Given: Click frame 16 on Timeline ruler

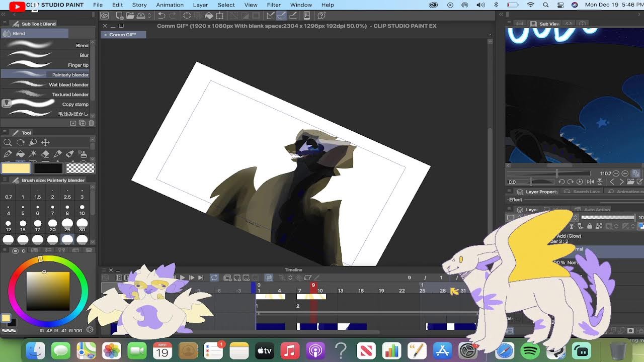Looking at the screenshot, I should (x=361, y=291).
